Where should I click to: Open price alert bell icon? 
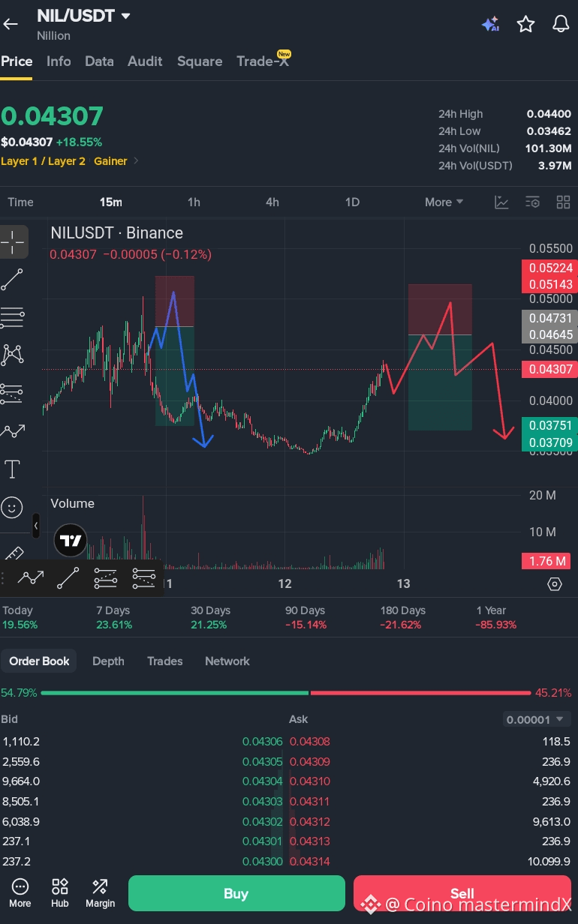point(561,24)
